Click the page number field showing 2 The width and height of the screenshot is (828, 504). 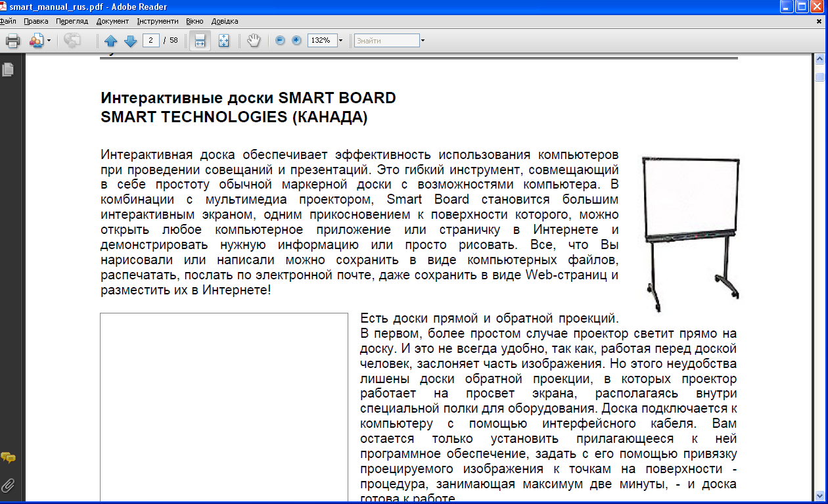[x=152, y=40]
